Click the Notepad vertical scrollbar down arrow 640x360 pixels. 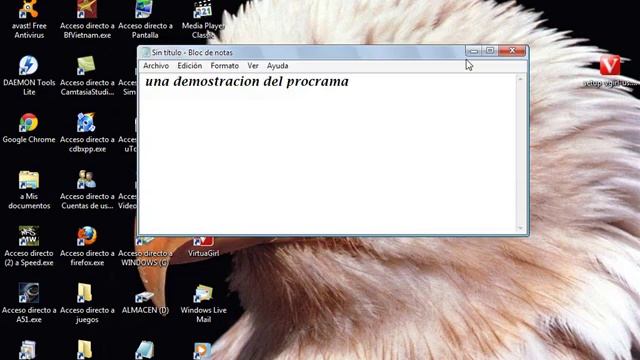(x=520, y=228)
